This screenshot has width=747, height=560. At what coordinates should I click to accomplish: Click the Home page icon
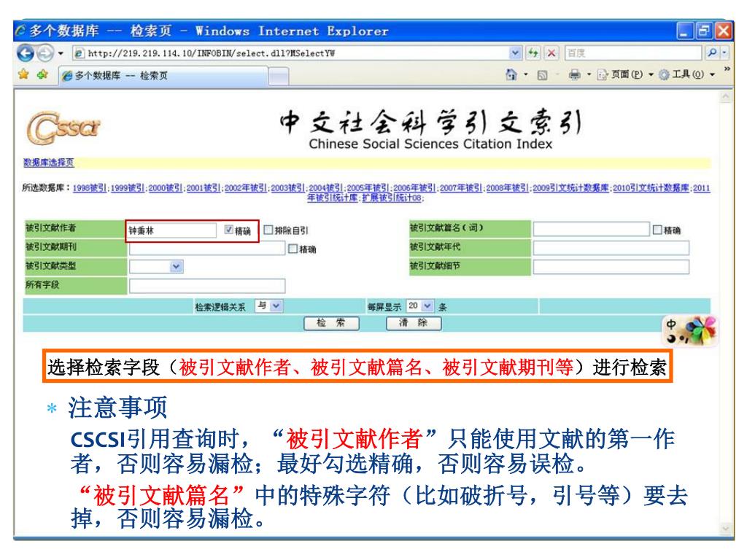pos(511,74)
